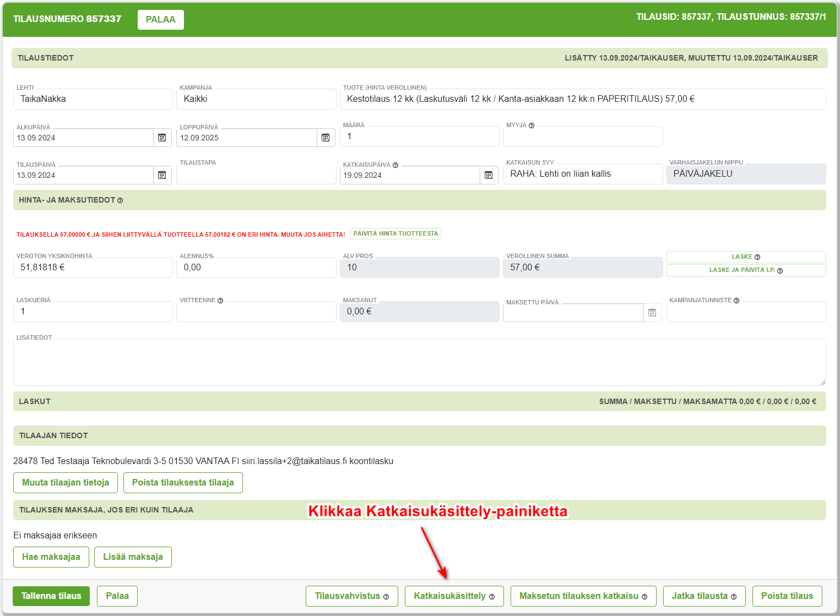
Task: Open Tilausvahvistus order confirmation
Action: pos(352,596)
